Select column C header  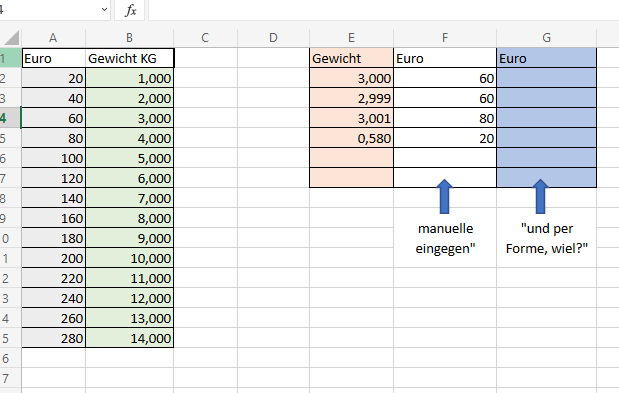pyautogui.click(x=205, y=38)
